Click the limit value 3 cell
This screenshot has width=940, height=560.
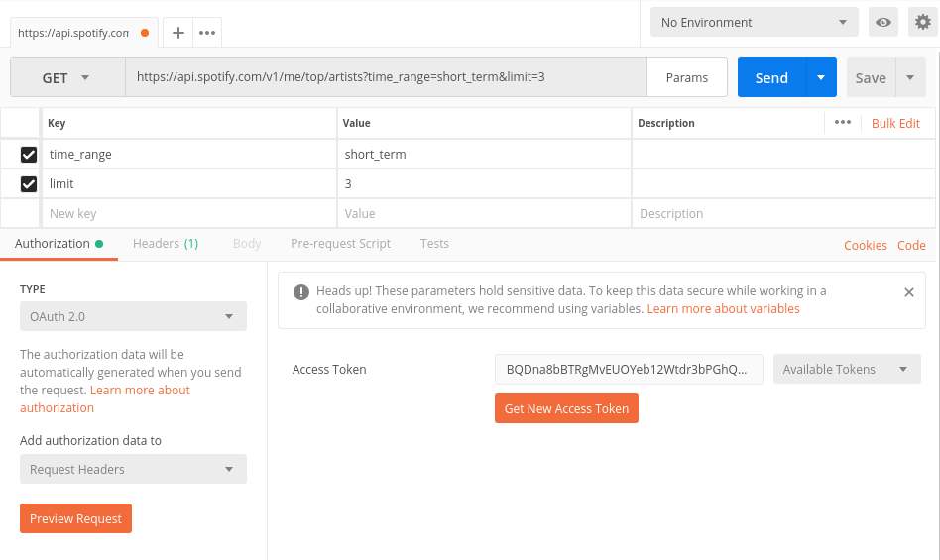485,184
